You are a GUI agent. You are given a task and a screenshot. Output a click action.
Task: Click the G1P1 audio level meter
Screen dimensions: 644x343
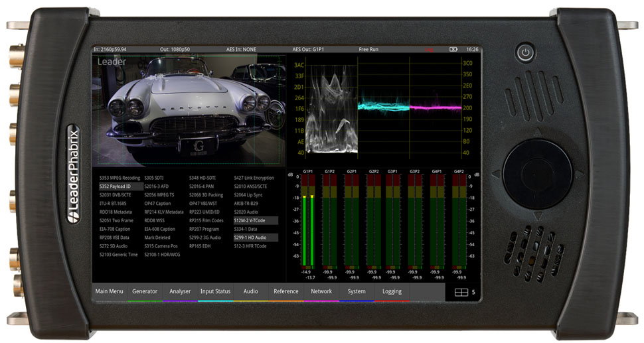(308, 222)
